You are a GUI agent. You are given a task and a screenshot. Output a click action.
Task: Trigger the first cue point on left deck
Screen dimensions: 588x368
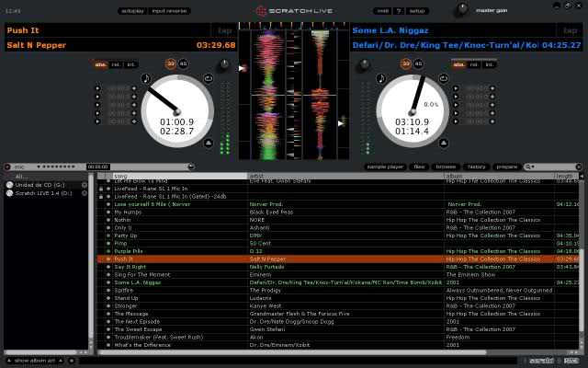[97, 88]
